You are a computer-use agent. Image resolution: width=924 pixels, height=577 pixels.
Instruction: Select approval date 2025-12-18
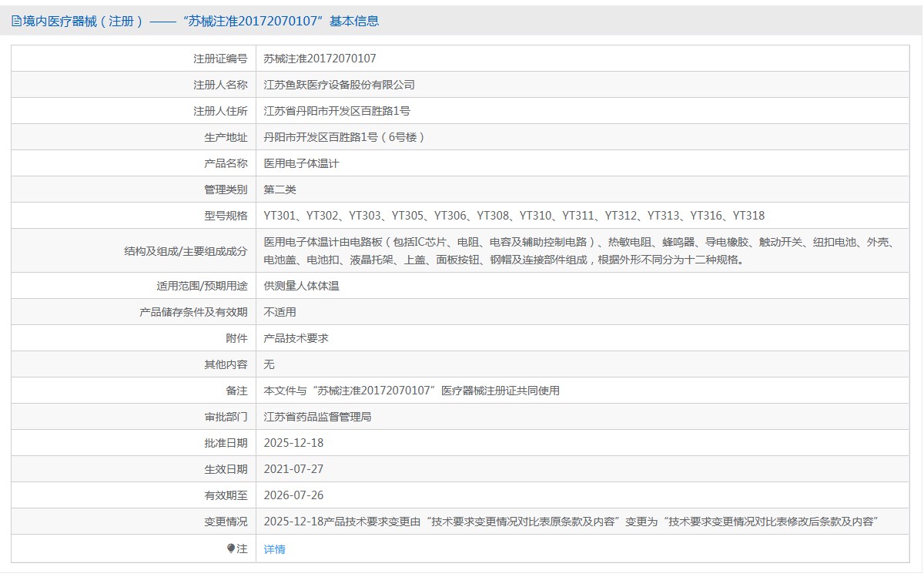tap(293, 443)
